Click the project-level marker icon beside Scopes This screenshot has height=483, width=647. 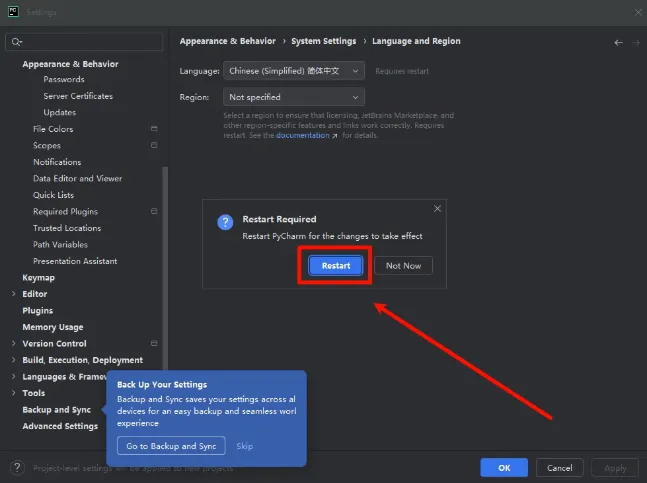pyautogui.click(x=154, y=145)
